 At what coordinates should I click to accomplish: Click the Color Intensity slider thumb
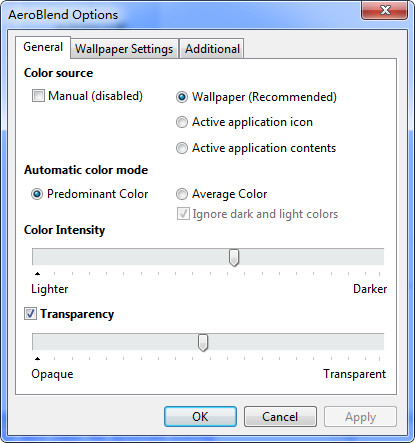pyautogui.click(x=234, y=258)
